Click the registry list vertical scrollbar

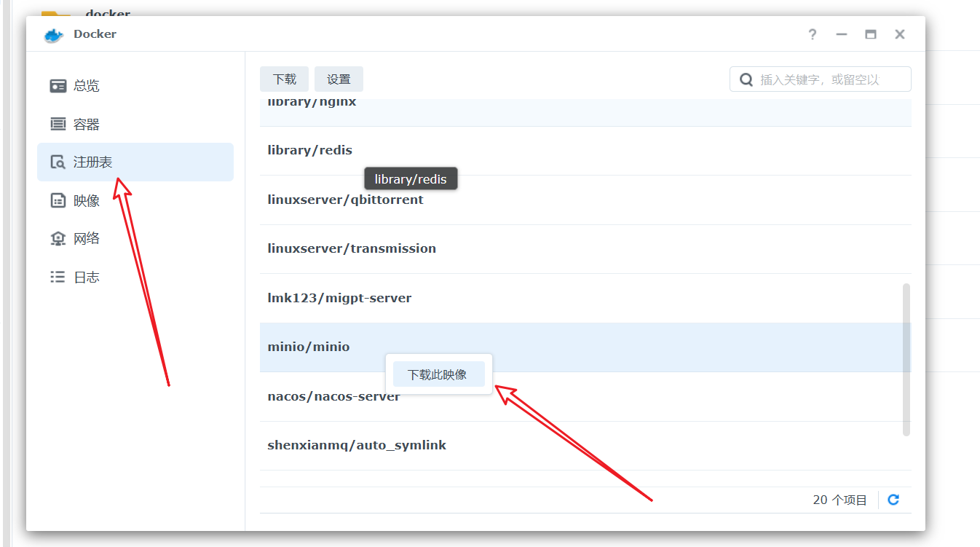(906, 360)
